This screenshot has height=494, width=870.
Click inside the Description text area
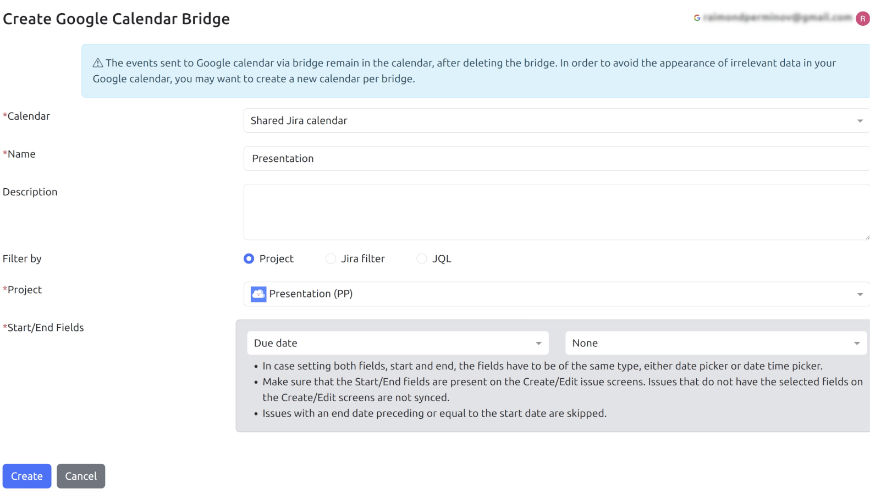point(555,211)
